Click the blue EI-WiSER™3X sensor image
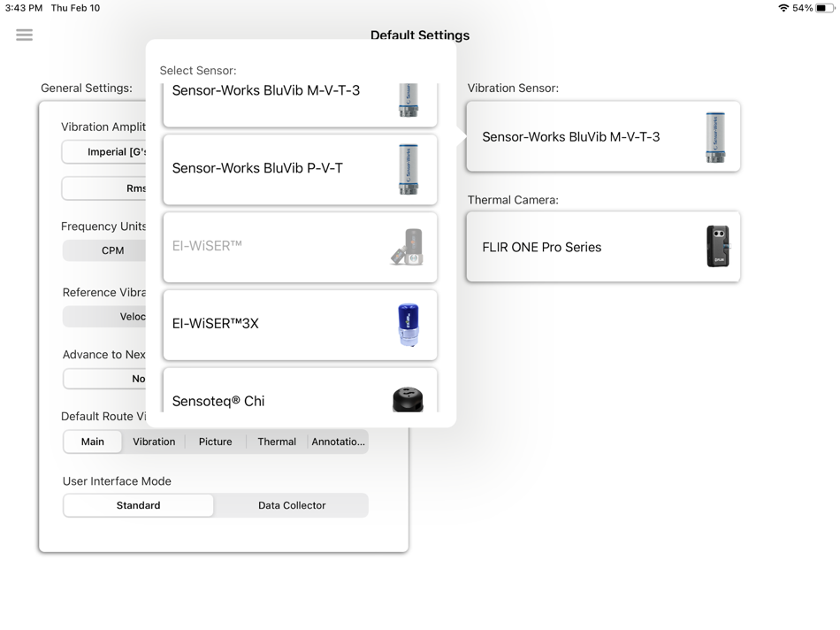 click(x=409, y=325)
